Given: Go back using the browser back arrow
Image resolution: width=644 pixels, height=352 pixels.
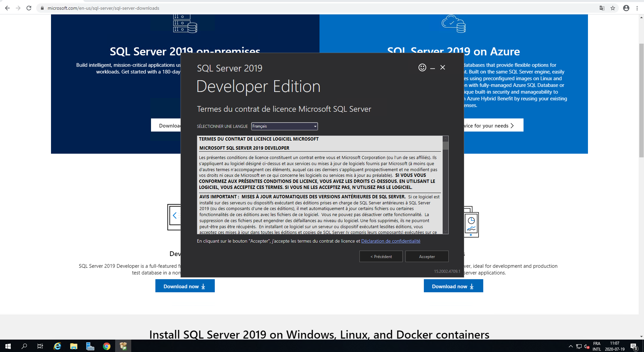Looking at the screenshot, I should pos(7,8).
